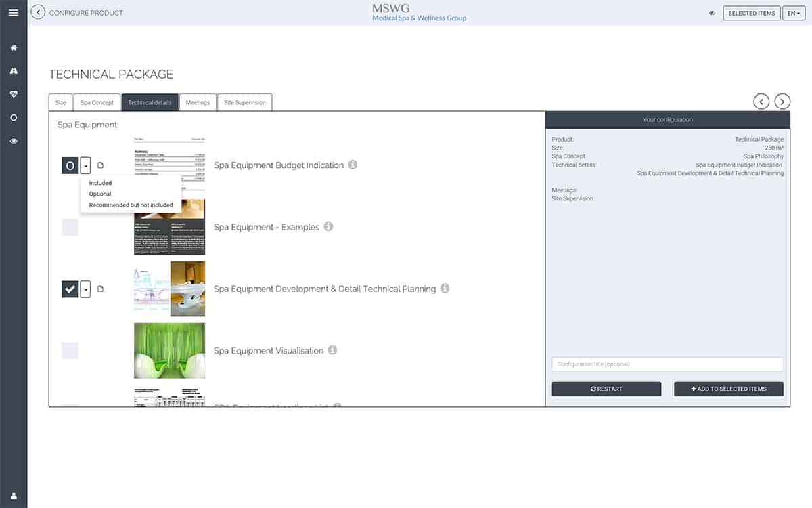Select the Technical details tab

click(x=150, y=102)
